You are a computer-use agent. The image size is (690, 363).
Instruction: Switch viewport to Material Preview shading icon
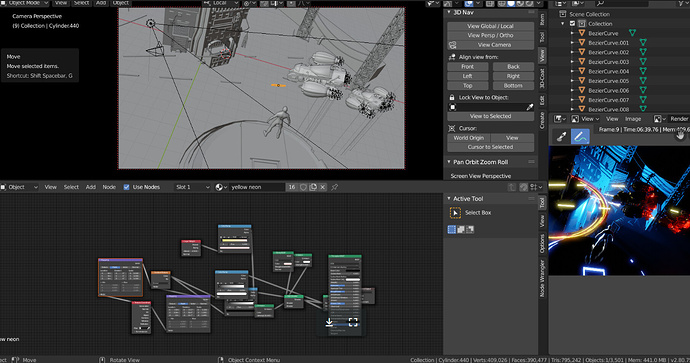pyautogui.click(x=520, y=4)
